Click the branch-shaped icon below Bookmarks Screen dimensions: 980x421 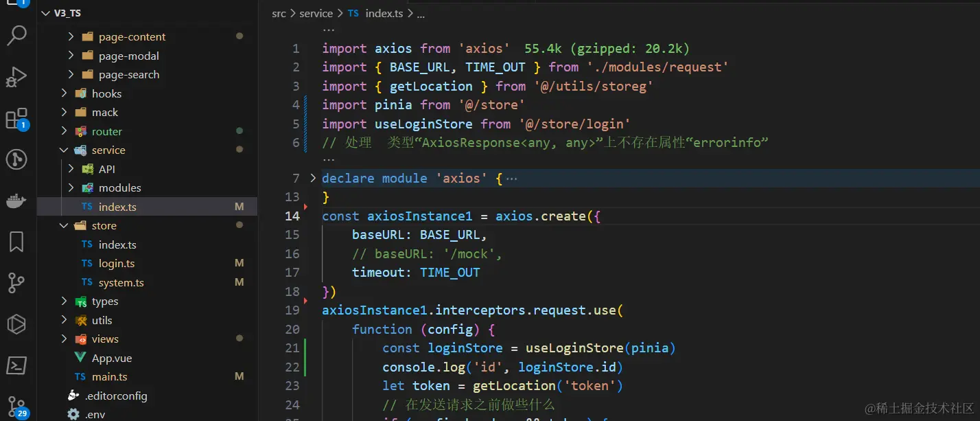(x=16, y=283)
